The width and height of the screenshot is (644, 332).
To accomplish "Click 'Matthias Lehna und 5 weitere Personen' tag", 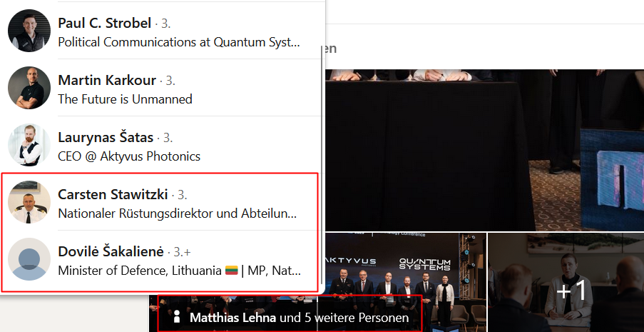I will click(x=290, y=318).
